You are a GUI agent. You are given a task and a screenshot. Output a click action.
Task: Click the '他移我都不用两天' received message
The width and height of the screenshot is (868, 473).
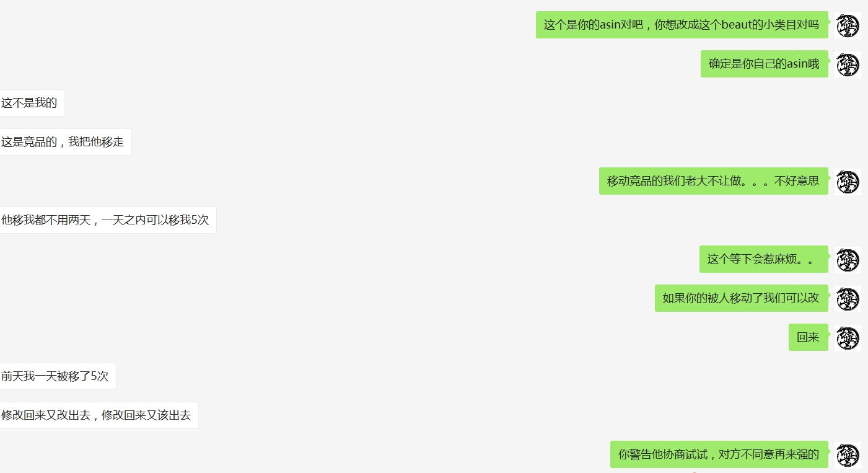[x=108, y=220]
